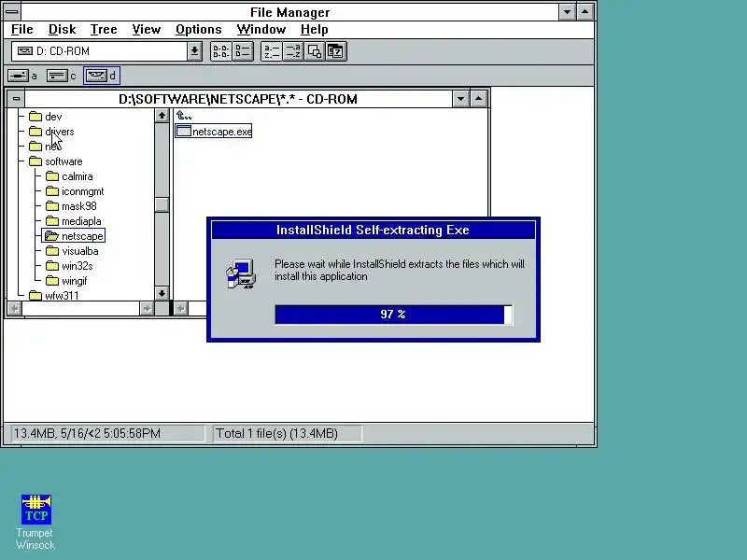Sort files by type using toolbar button
The height and width of the screenshot is (560, 747).
[x=293, y=51]
